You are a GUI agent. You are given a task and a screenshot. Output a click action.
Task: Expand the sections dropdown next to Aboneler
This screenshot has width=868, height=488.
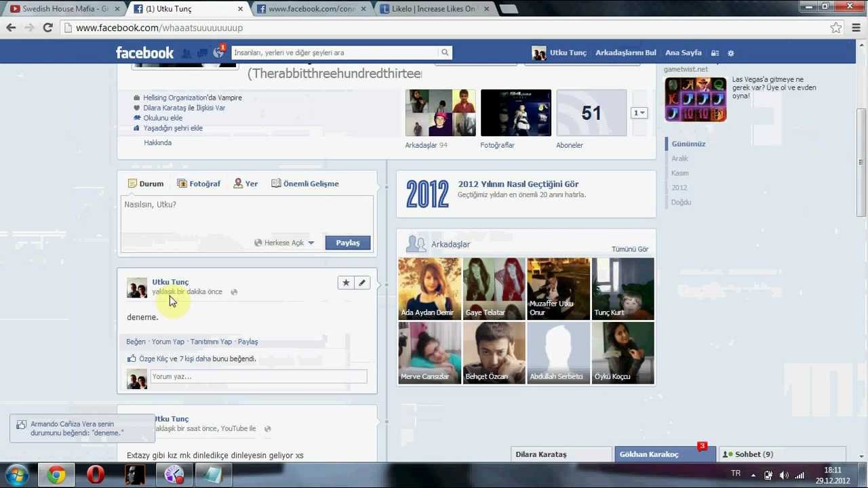(639, 113)
